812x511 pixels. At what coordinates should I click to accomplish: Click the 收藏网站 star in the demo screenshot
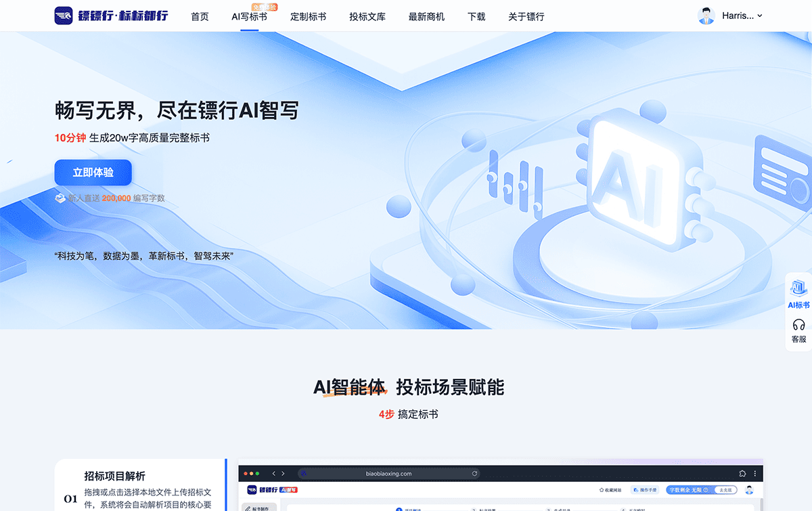coord(601,489)
